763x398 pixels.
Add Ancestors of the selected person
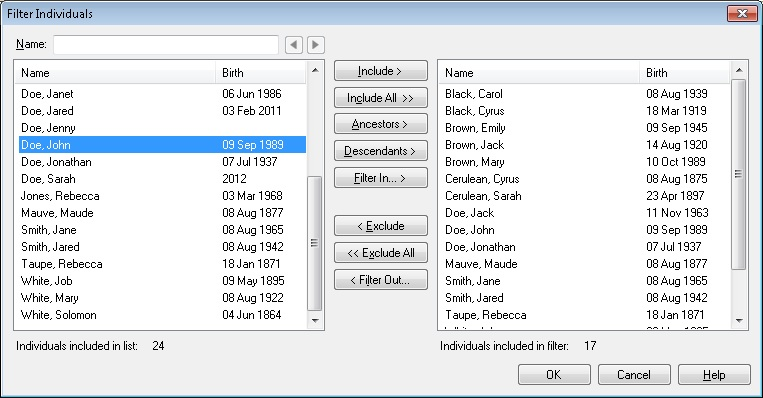(381, 124)
